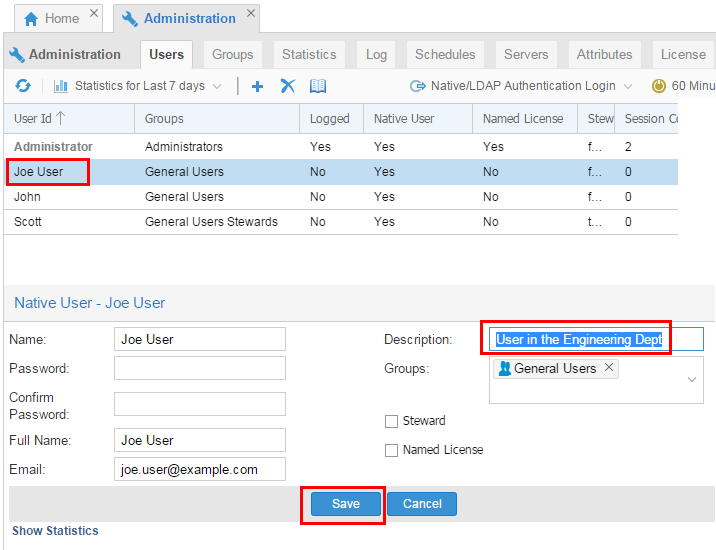716x550 pixels.
Task: Click the 60 Minutes timeout power icon
Action: tap(659, 86)
